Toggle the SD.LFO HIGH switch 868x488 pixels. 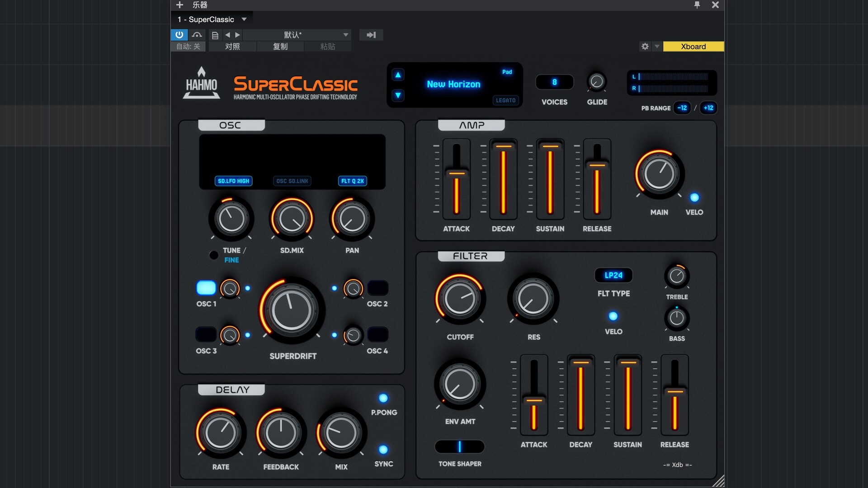[233, 181]
